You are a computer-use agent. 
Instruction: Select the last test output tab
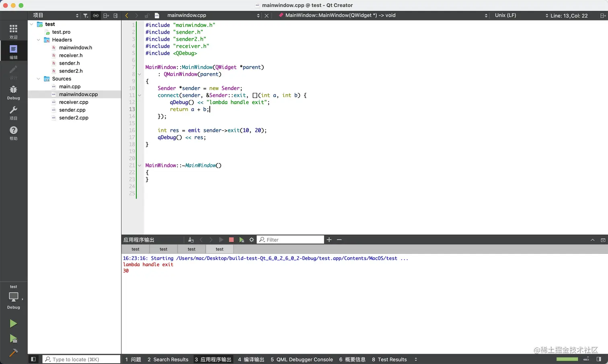tap(220, 249)
